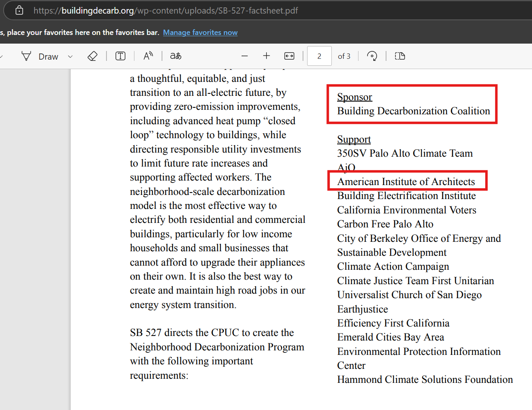
Task: Click the 'Support' heading
Action: coord(354,139)
